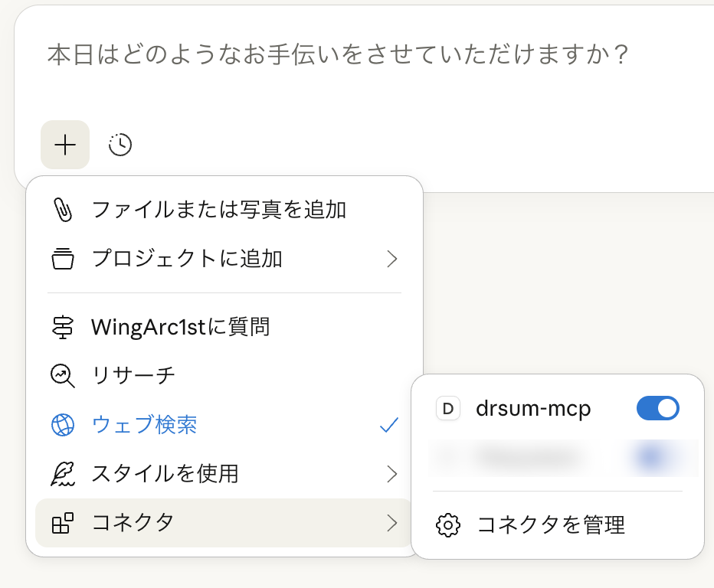The width and height of the screenshot is (714, 588).
Task: Click the WingArc1st signpost icon
Action: 63,328
